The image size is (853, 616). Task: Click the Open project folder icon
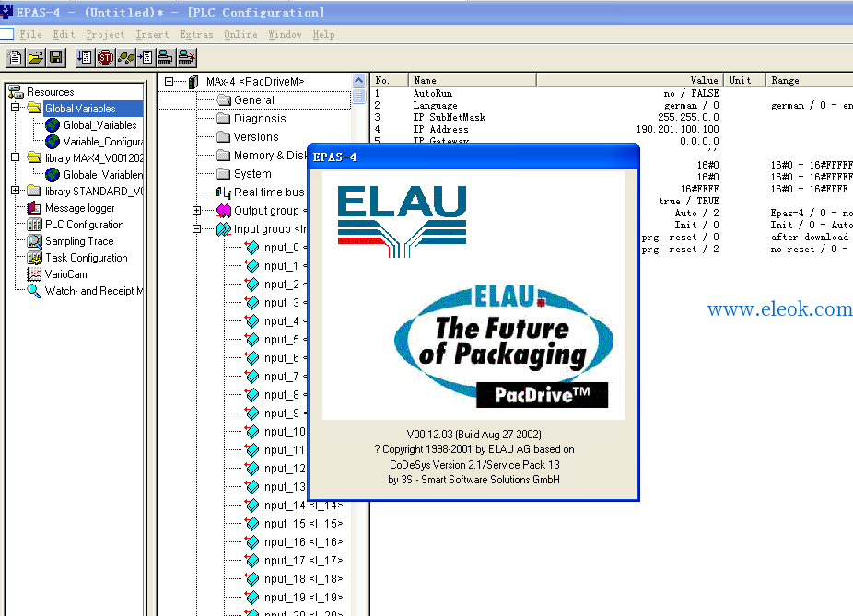coord(35,57)
